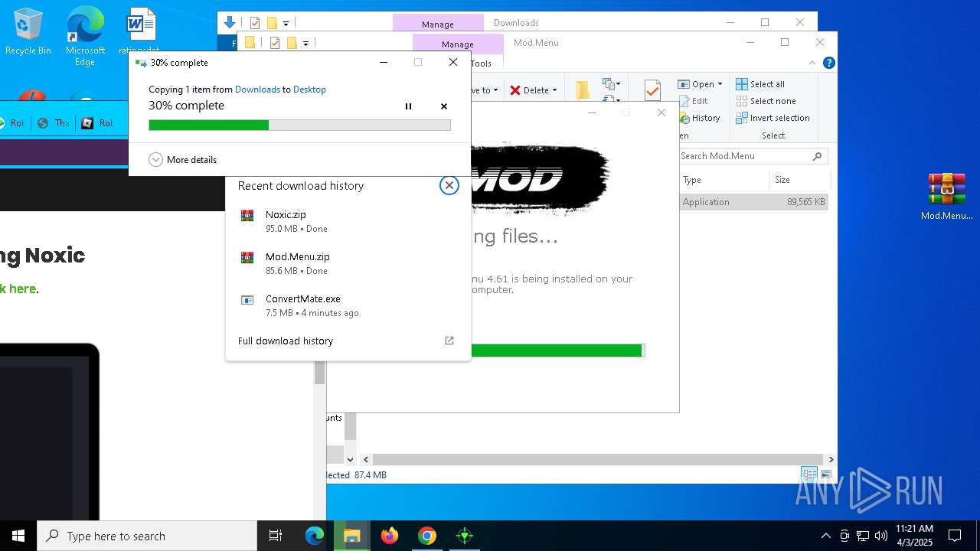Open Firefox from the taskbar

(390, 536)
